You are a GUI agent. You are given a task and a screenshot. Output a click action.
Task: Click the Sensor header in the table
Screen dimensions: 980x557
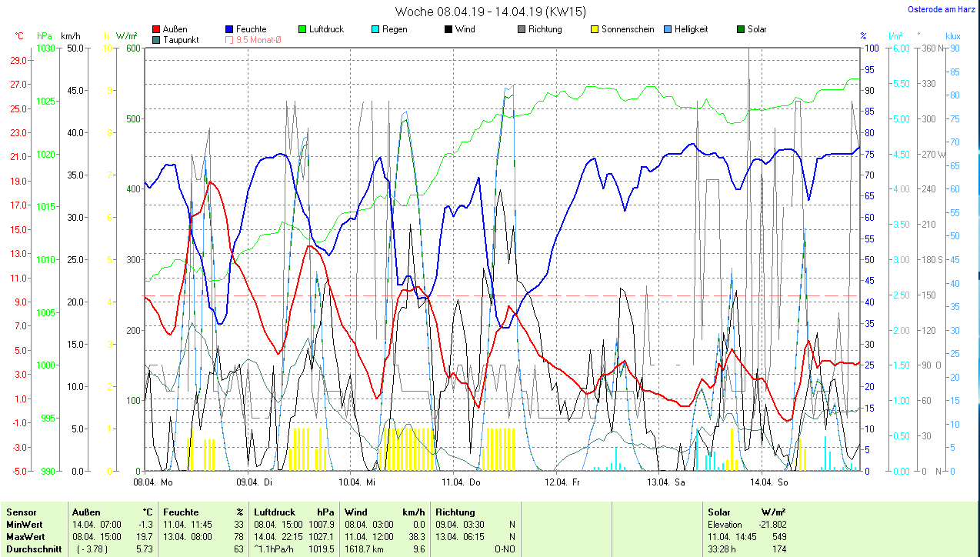(x=21, y=512)
